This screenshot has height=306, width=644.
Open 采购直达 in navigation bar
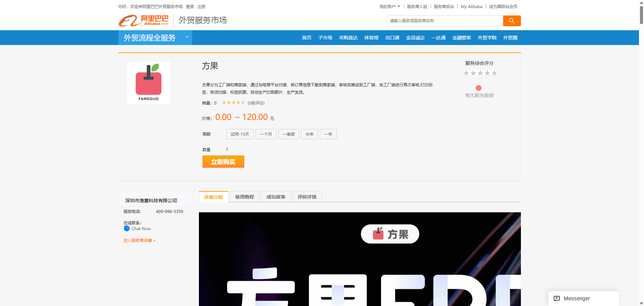348,38
